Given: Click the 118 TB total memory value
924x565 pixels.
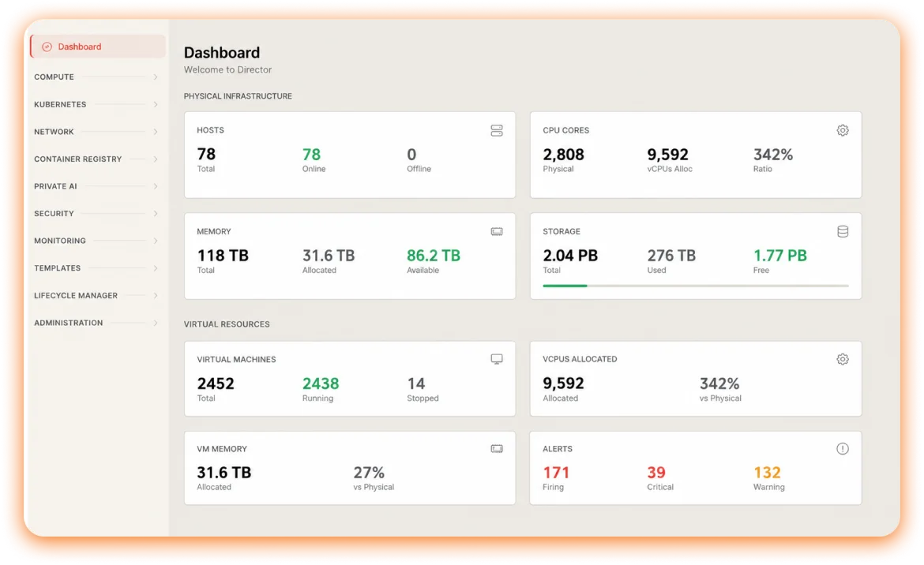Looking at the screenshot, I should (x=223, y=256).
